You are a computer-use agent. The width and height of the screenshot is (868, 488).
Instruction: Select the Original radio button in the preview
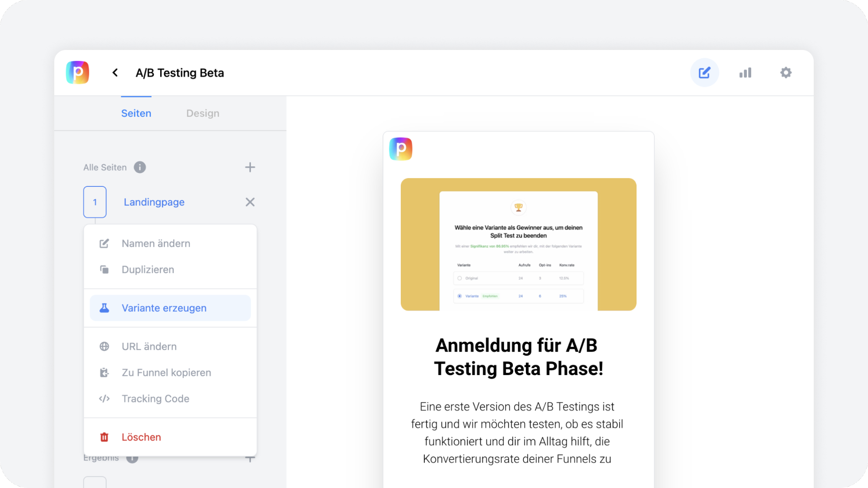(x=460, y=278)
